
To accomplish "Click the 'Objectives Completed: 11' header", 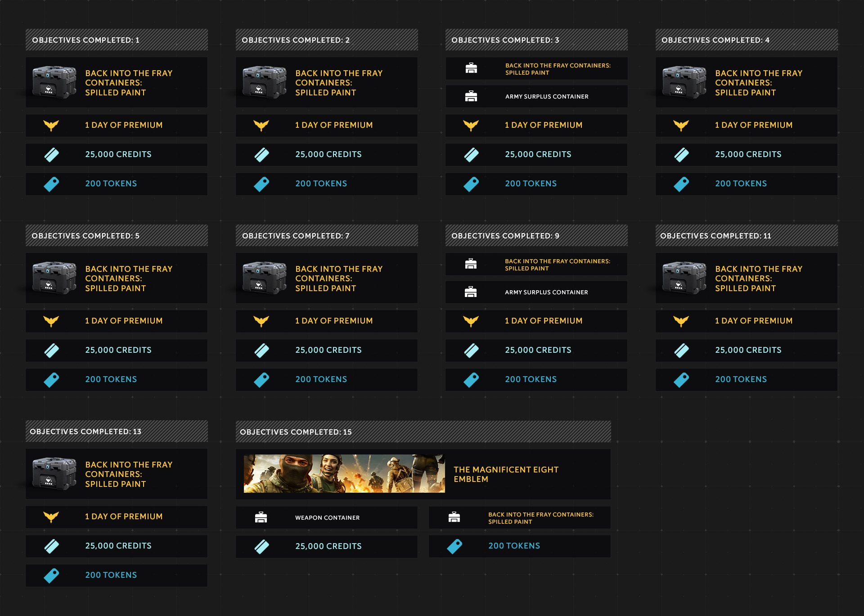I will tap(747, 235).
